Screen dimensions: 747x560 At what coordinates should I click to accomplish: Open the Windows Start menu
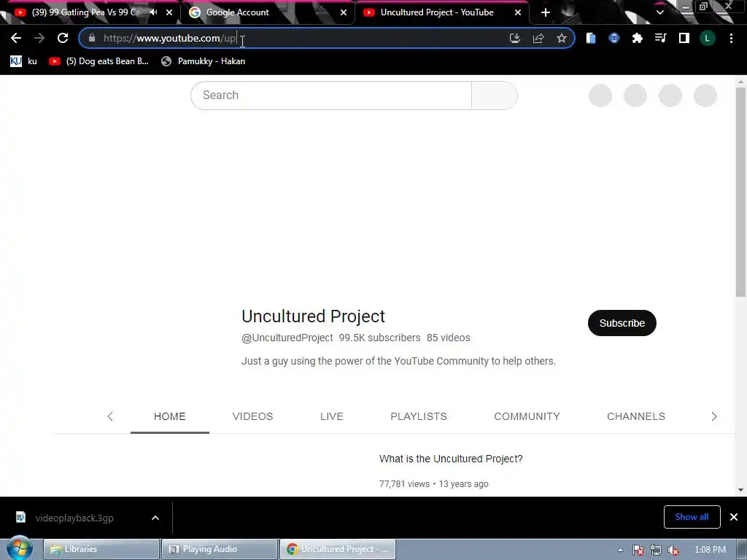tap(19, 548)
